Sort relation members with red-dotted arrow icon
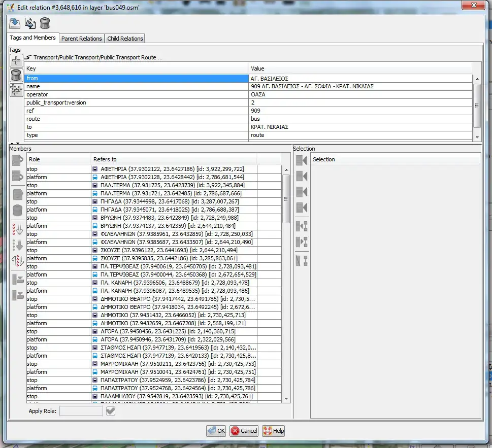 pyautogui.click(x=18, y=229)
